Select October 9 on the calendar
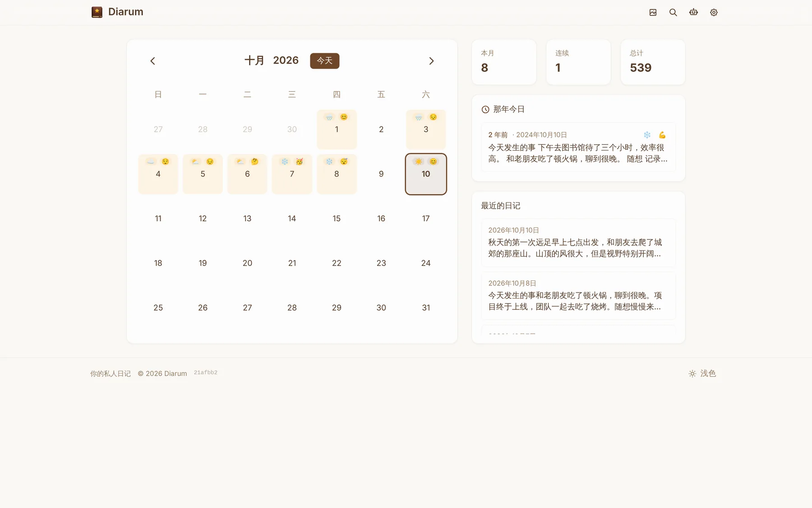Image resolution: width=812 pixels, height=508 pixels. click(381, 174)
